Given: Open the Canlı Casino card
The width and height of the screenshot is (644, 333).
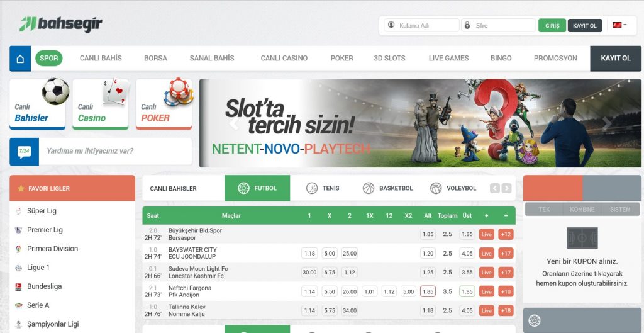Looking at the screenshot, I should click(x=101, y=104).
